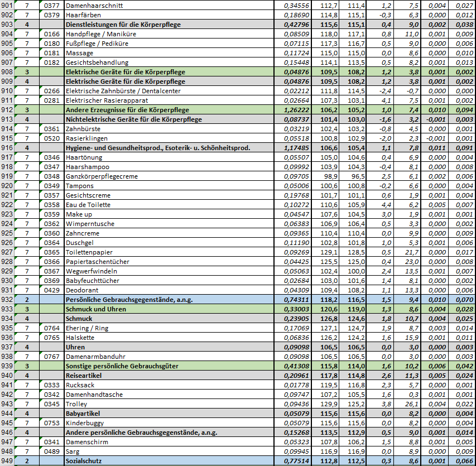Click the 'Kinderbuggy' item cell
The height and width of the screenshot is (466, 476).
[85, 423]
